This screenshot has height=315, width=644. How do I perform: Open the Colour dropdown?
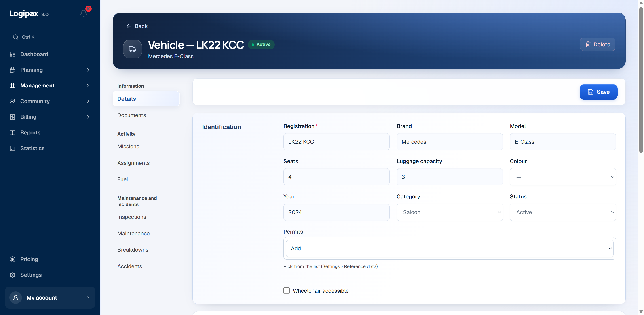click(563, 177)
